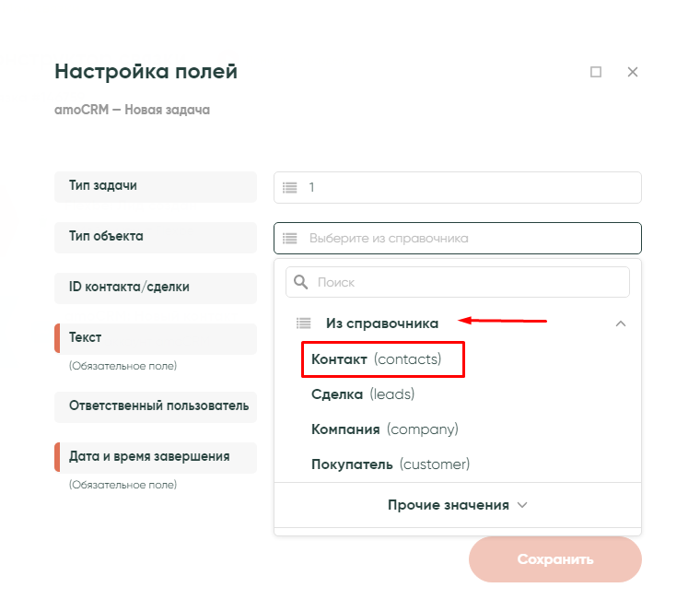Select Сделка (leads) option
Viewport: 700px width, 611px height.
coord(363,394)
